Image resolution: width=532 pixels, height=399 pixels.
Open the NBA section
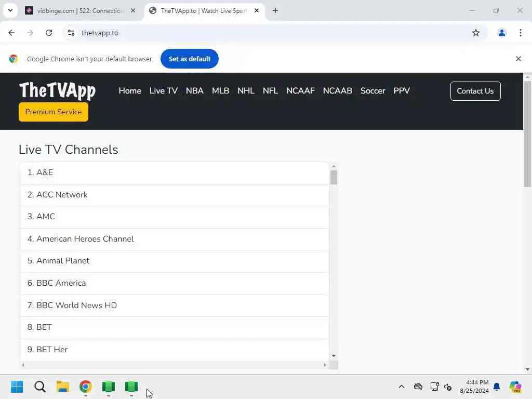[x=195, y=91]
